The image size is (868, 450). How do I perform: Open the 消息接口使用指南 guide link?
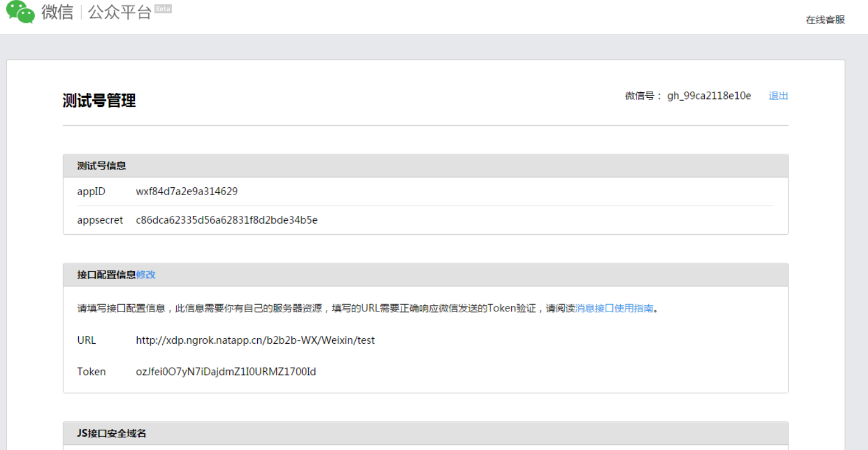point(614,308)
